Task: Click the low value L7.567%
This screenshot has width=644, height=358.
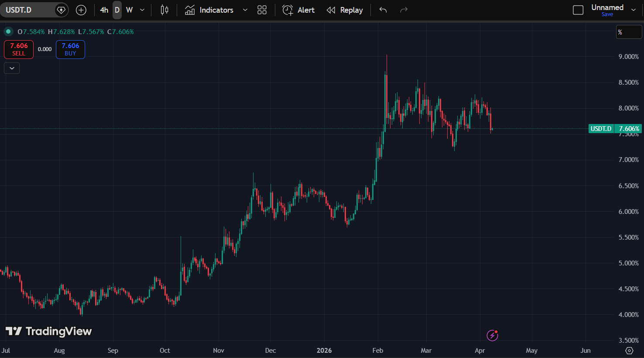Action: point(91,32)
